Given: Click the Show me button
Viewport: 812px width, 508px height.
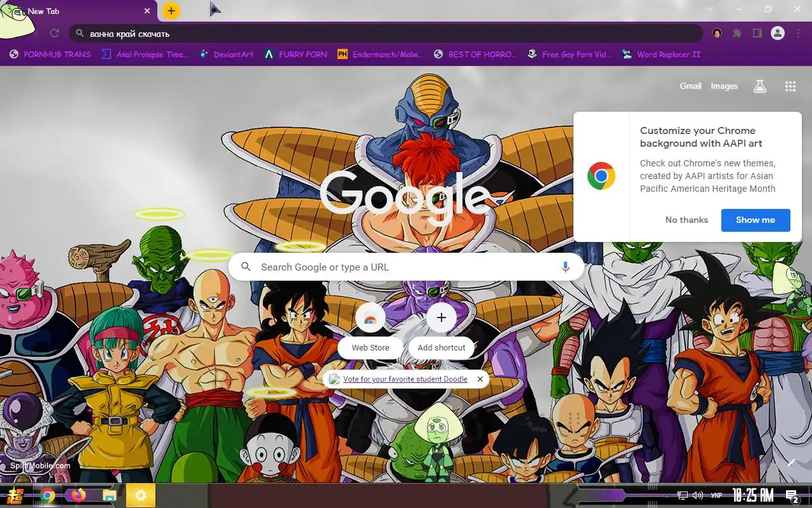Looking at the screenshot, I should [756, 220].
